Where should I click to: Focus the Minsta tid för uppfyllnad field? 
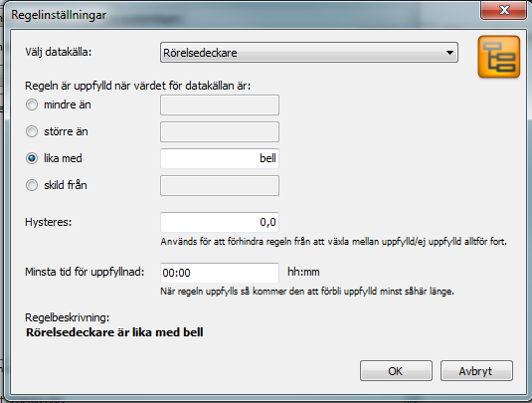coord(220,273)
